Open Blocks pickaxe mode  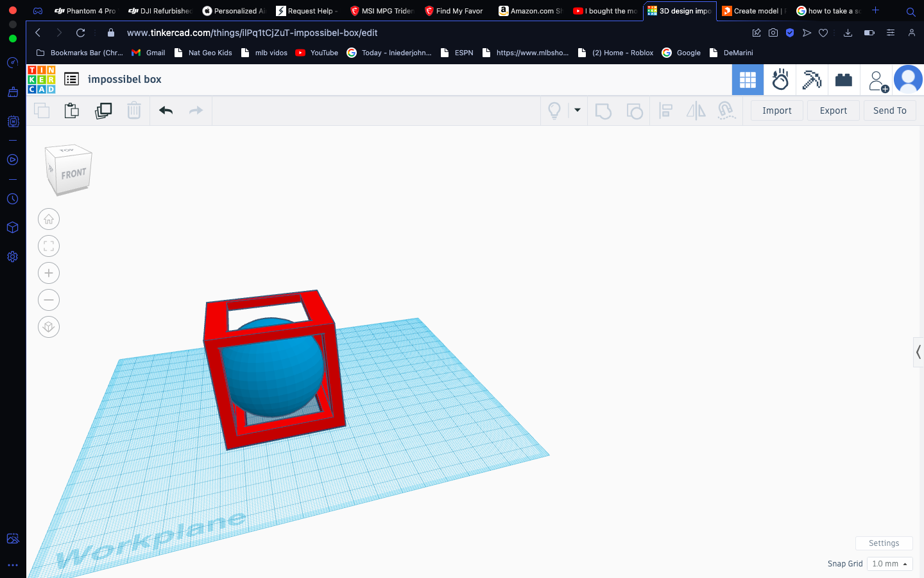point(812,80)
